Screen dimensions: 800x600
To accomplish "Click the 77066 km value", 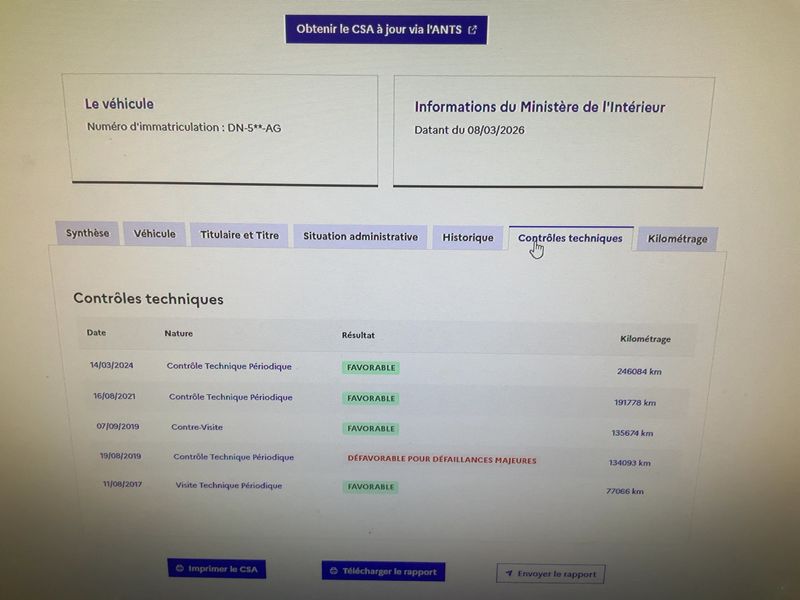I will coord(624,491).
